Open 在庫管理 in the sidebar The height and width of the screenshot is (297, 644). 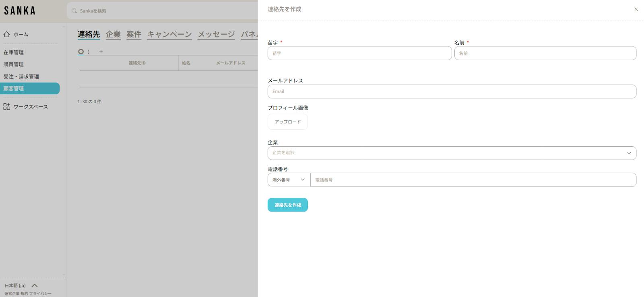pos(14,52)
